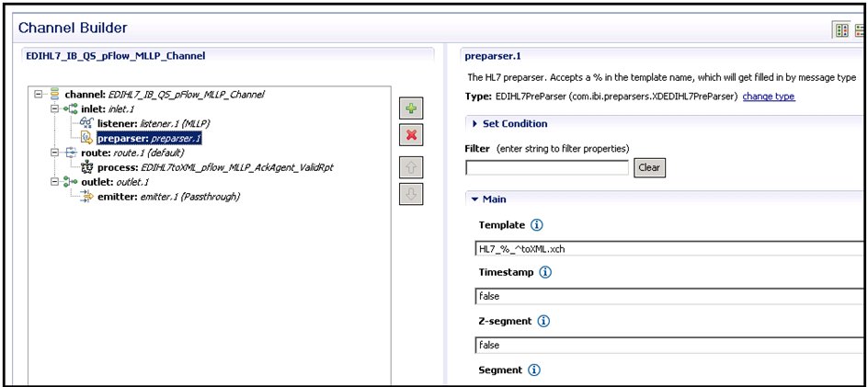Click the outlet node icon
This screenshot has height=387, width=868.
[x=72, y=182]
